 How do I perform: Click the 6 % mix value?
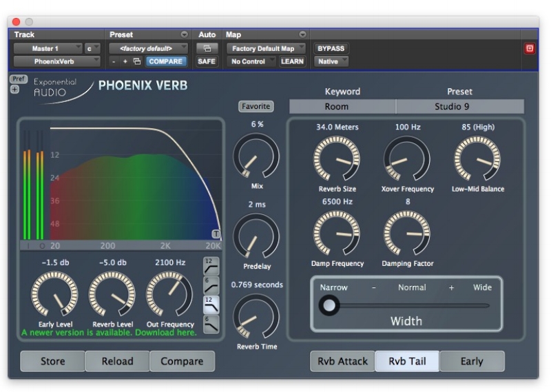(257, 125)
